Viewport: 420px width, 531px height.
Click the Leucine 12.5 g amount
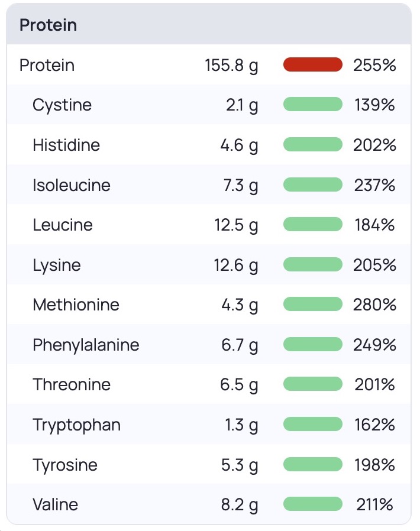click(x=236, y=225)
